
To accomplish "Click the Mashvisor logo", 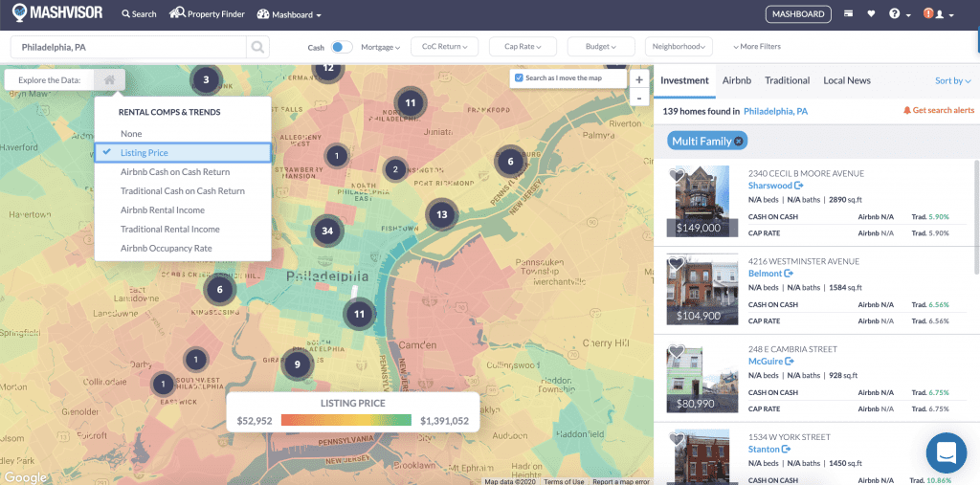I will pyautogui.click(x=56, y=12).
